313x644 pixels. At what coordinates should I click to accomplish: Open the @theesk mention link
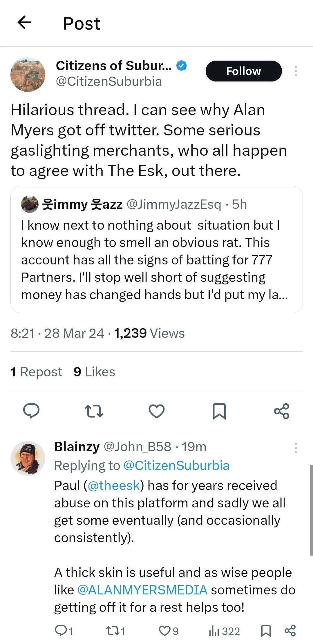[114, 486]
